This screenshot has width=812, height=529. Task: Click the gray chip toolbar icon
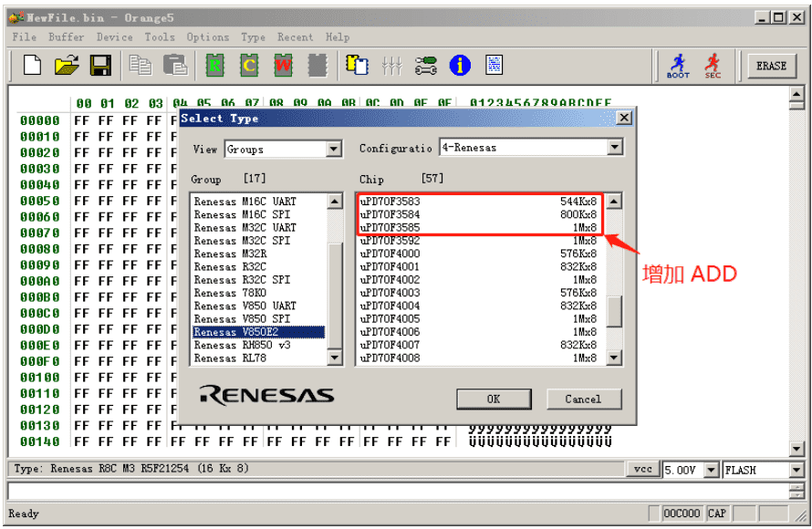tap(318, 66)
